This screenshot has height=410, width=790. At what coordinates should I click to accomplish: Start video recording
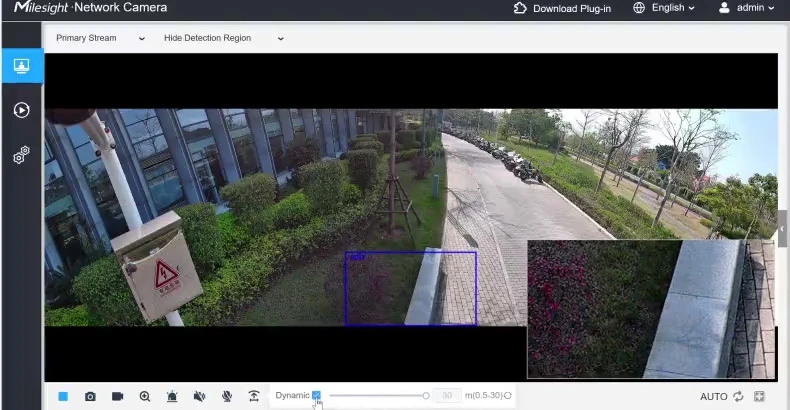click(117, 396)
